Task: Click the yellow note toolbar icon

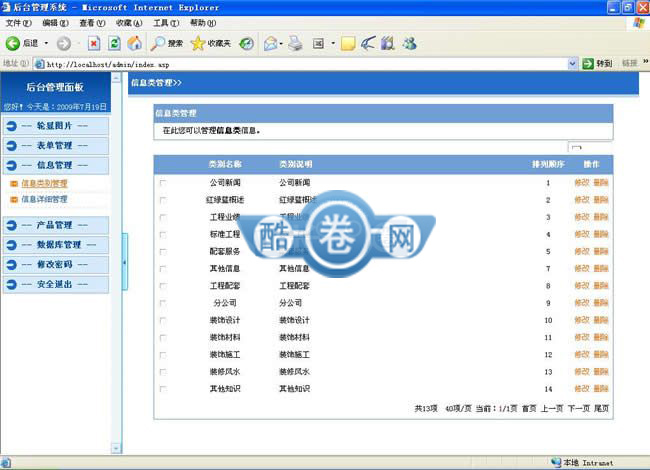Action: tap(348, 44)
